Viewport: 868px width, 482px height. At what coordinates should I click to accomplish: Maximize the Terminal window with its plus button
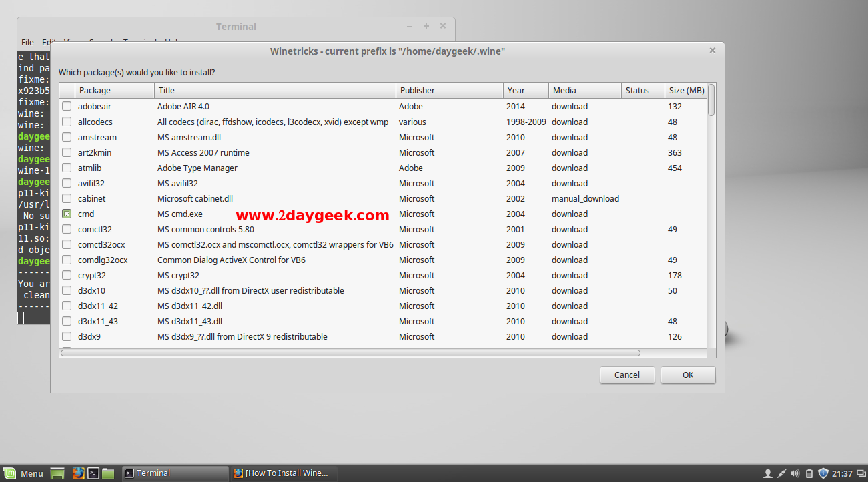coord(426,26)
